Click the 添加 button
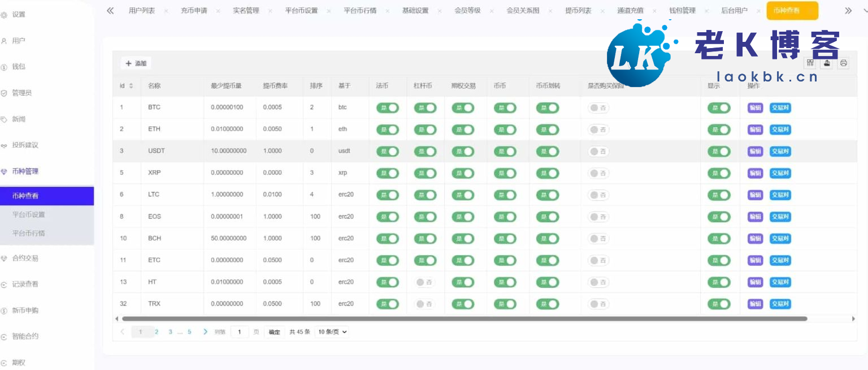 (x=136, y=63)
